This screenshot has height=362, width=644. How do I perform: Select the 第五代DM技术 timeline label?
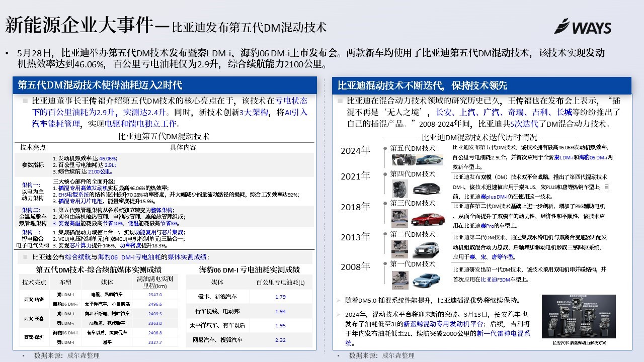point(413,148)
